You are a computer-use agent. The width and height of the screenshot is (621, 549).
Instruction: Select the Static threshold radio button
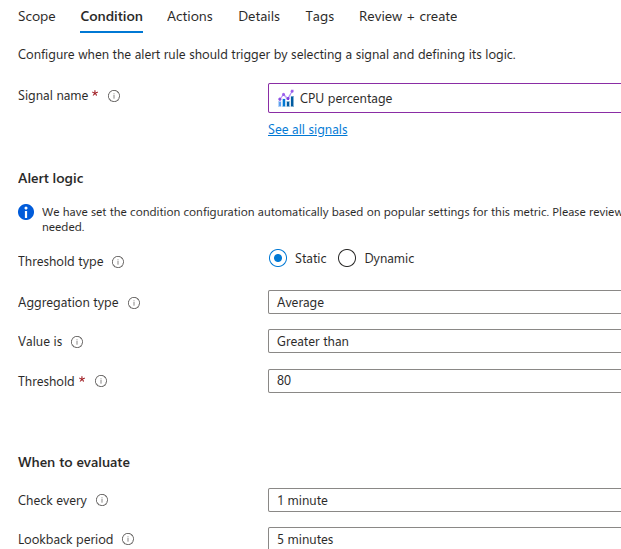(278, 258)
